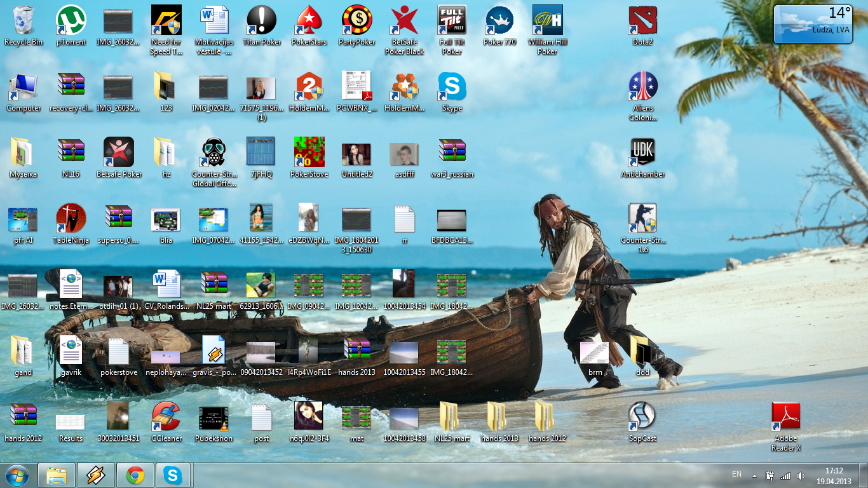Open the volume speaker tray icon
The width and height of the screenshot is (868, 488).
[x=801, y=475]
